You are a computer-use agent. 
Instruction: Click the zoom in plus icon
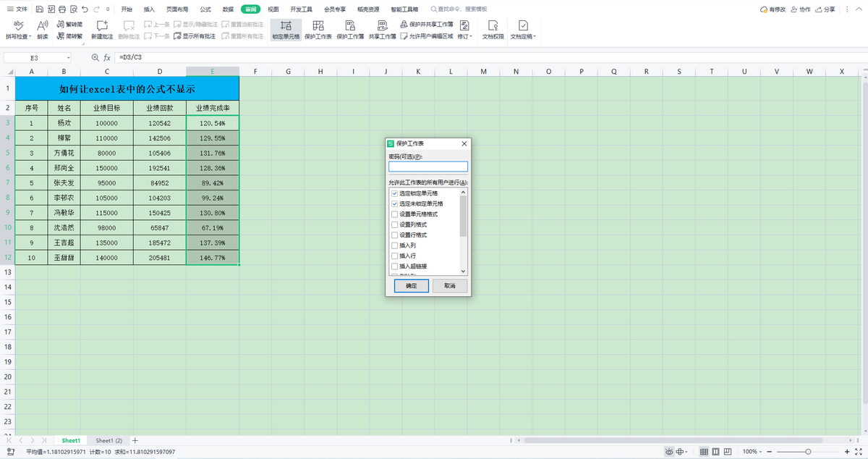coord(847,452)
